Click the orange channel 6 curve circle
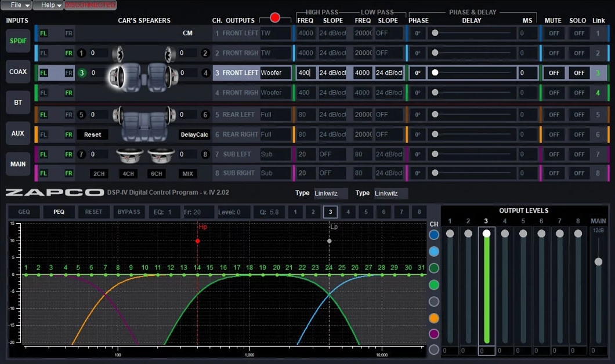 433,318
